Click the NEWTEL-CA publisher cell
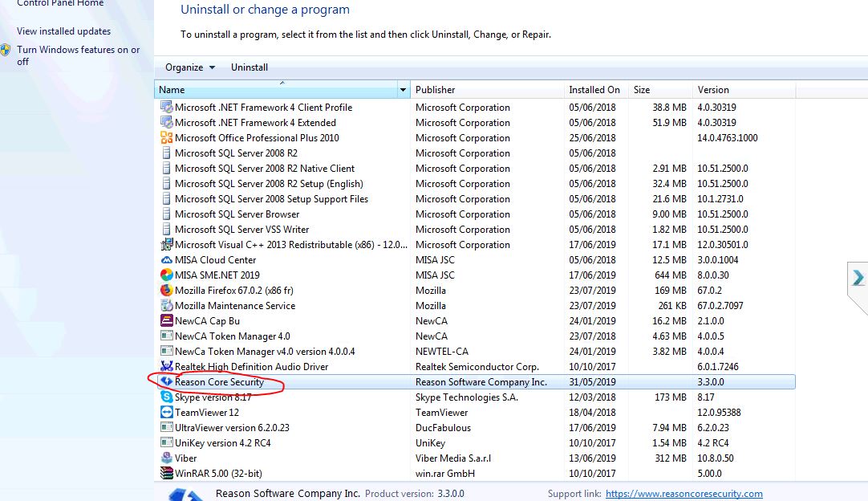 tap(442, 352)
